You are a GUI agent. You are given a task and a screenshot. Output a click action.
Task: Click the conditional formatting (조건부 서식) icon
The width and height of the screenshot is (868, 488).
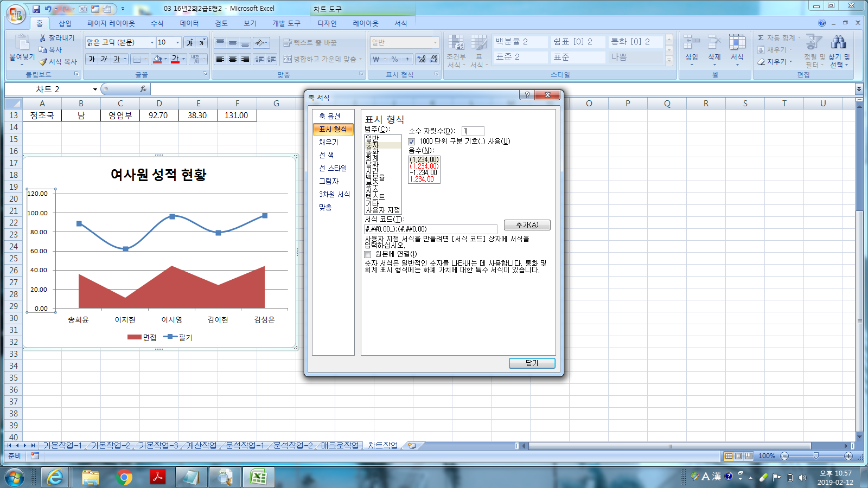456,43
